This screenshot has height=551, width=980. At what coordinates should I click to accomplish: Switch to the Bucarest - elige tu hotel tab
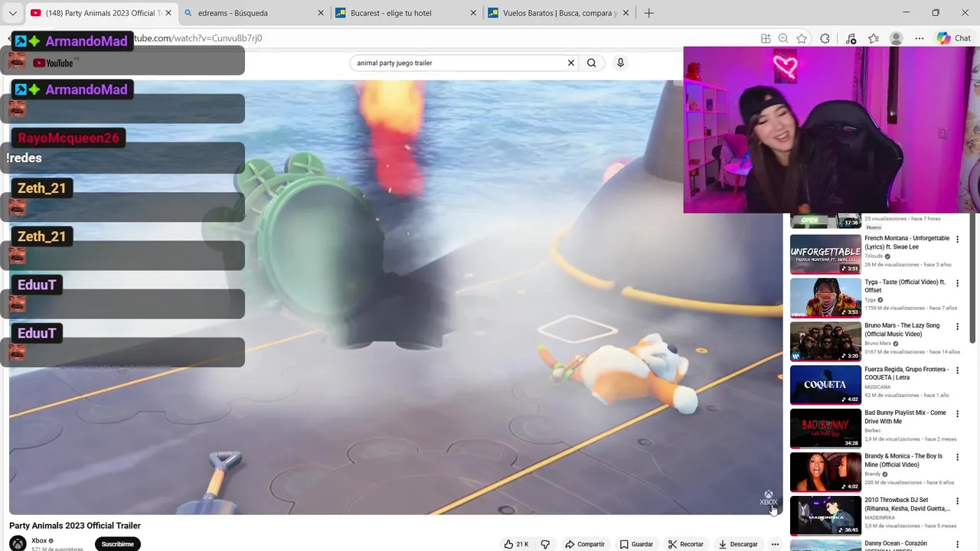(x=407, y=13)
